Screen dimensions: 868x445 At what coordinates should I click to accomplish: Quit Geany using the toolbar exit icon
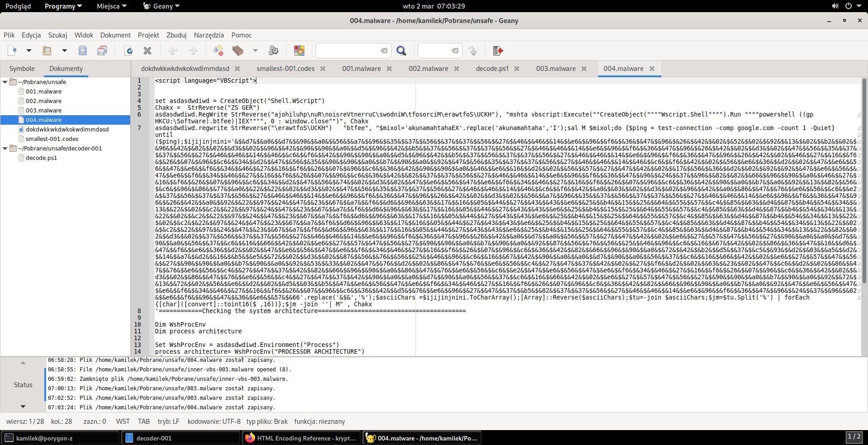pos(498,51)
